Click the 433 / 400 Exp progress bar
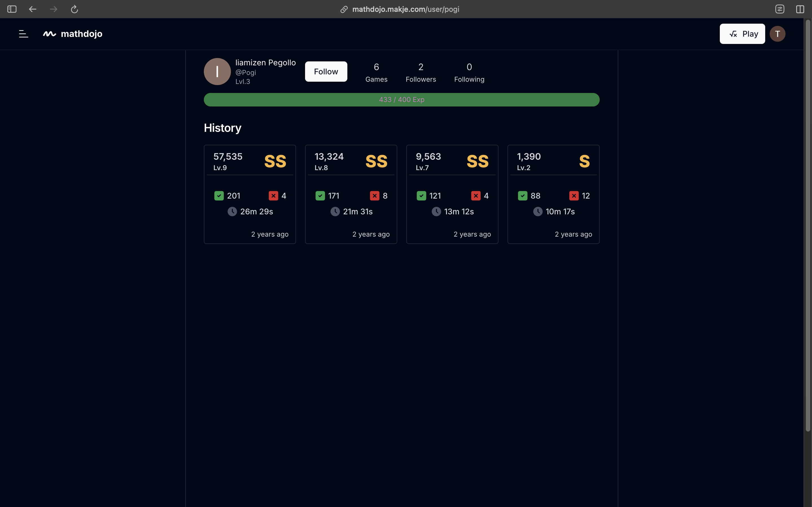The height and width of the screenshot is (507, 812). tap(401, 100)
